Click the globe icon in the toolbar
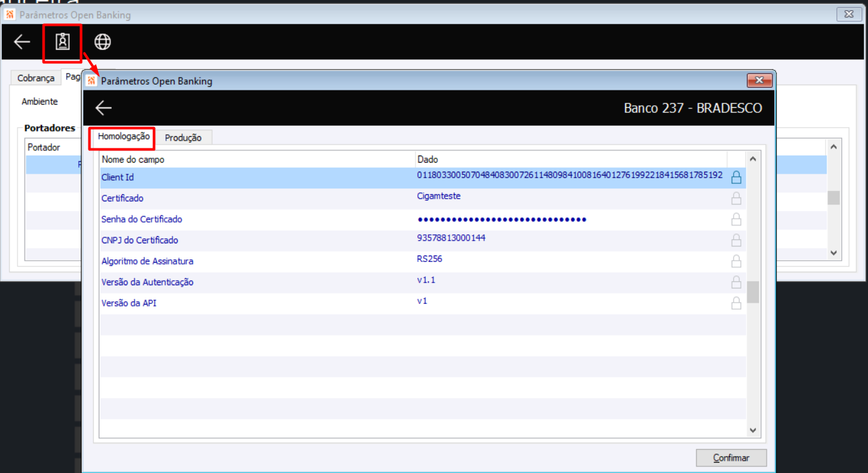This screenshot has width=868, height=473. [x=103, y=42]
